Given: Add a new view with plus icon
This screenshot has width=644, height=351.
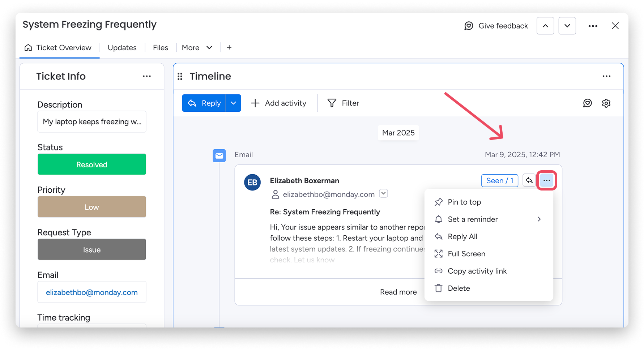Looking at the screenshot, I should coord(229,47).
